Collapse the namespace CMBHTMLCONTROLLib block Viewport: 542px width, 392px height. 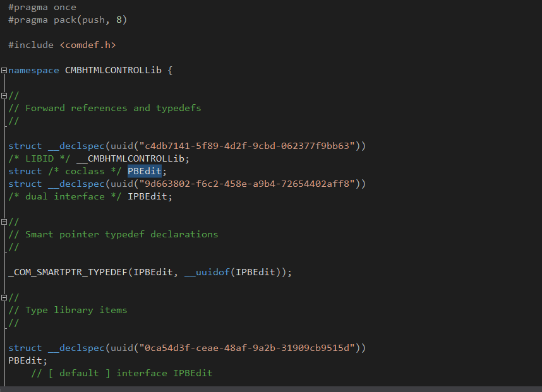pos(4,71)
